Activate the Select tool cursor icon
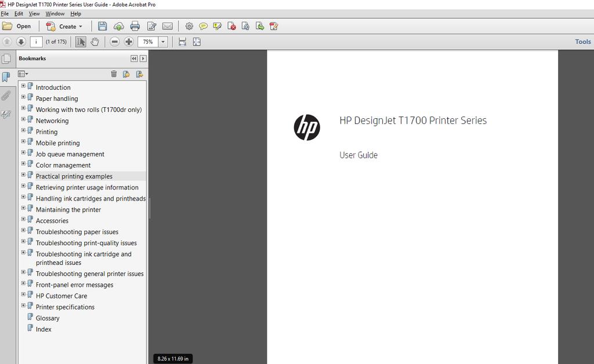The image size is (594, 364). tap(81, 42)
